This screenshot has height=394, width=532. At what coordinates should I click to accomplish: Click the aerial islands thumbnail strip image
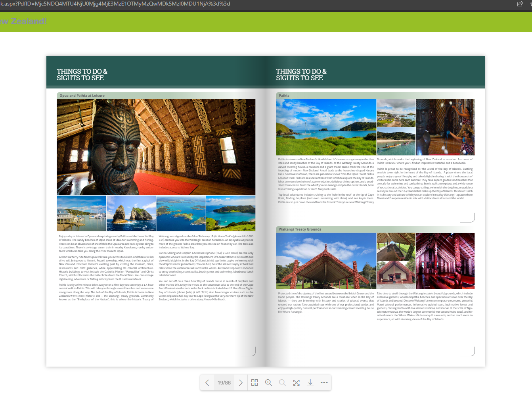181,213
